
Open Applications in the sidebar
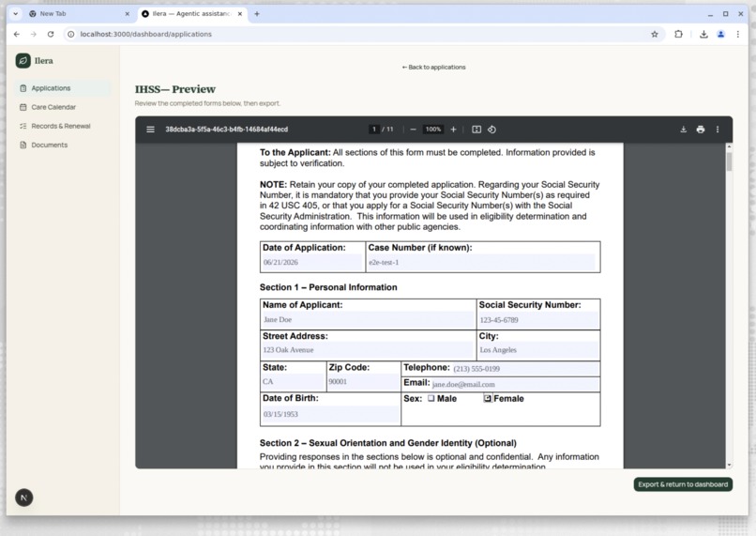point(63,88)
